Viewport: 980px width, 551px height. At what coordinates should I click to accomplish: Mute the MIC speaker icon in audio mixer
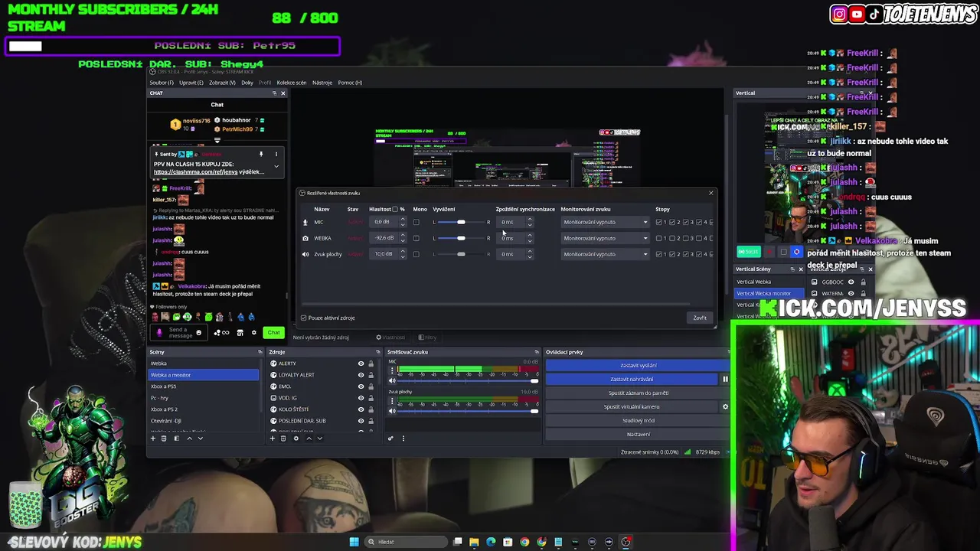pyautogui.click(x=392, y=380)
